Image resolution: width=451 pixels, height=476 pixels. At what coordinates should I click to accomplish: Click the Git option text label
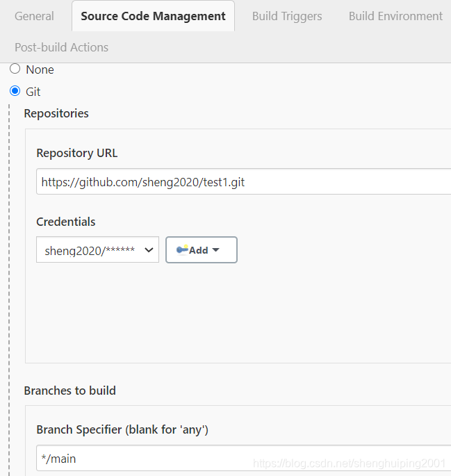(x=33, y=92)
